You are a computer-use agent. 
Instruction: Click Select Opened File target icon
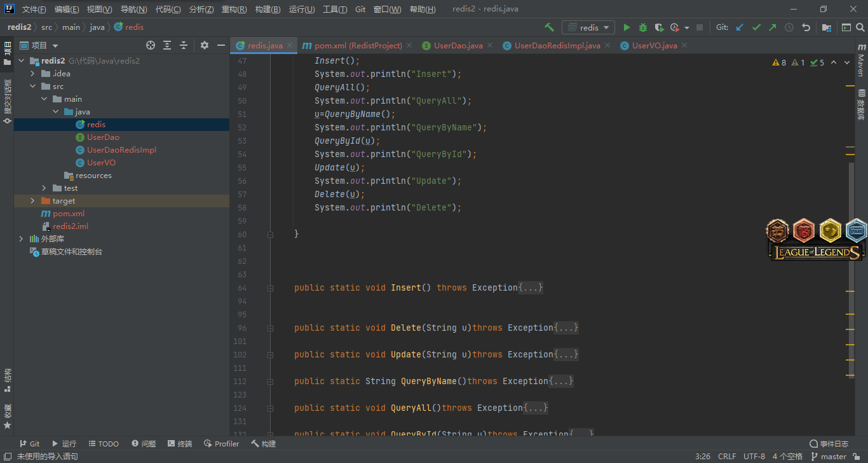click(151, 45)
